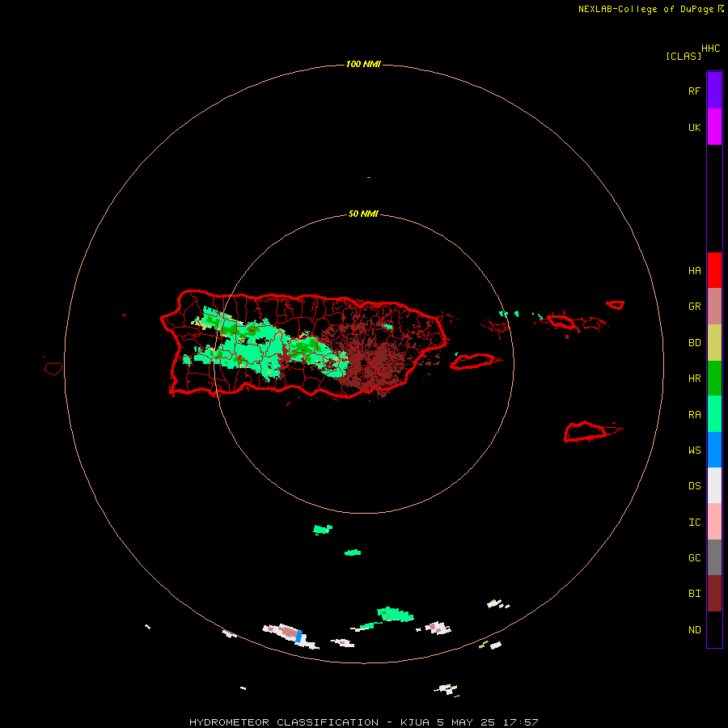728x728 pixels.
Task: Click the KJUA radar station identifier
Action: 415,722
